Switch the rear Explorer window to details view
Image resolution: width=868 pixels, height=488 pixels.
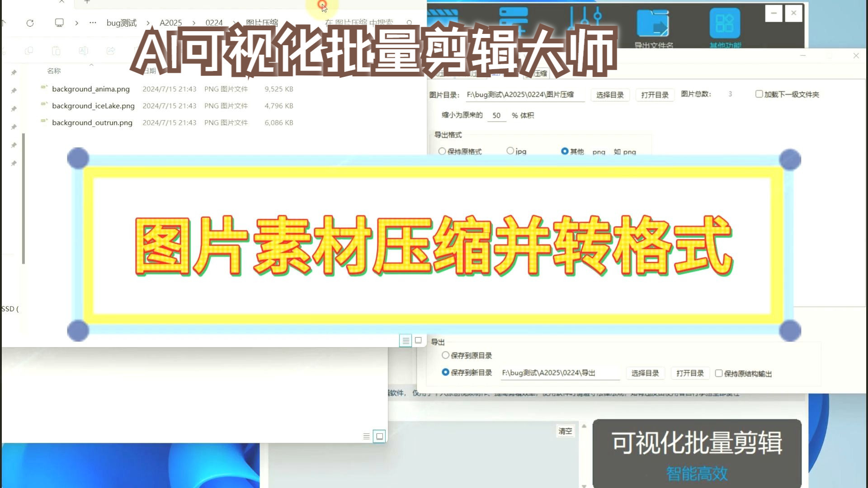click(x=367, y=436)
